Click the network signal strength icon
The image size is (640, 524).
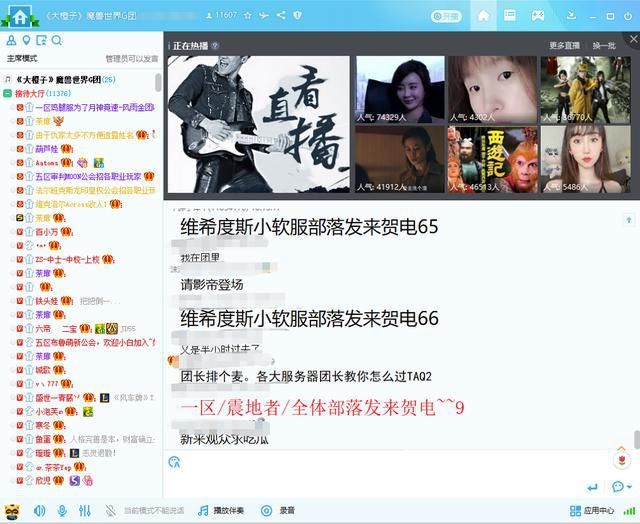tap(629, 511)
